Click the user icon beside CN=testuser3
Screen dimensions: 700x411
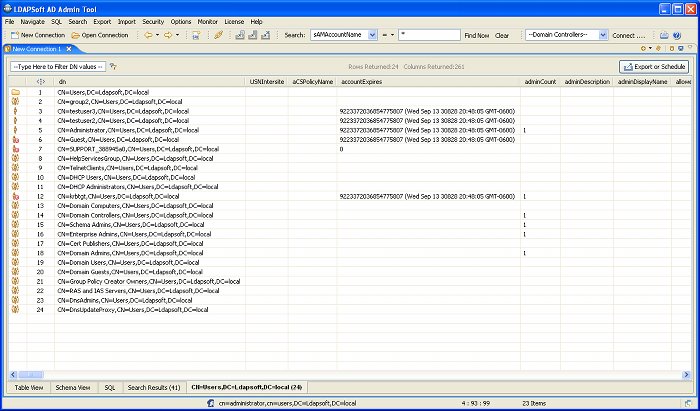pyautogui.click(x=15, y=111)
